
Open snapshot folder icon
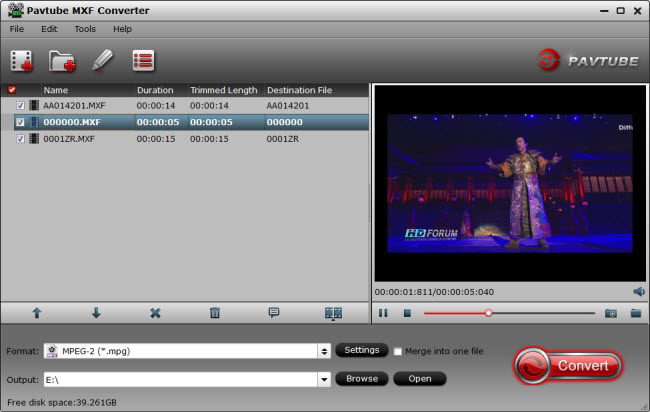coord(636,313)
